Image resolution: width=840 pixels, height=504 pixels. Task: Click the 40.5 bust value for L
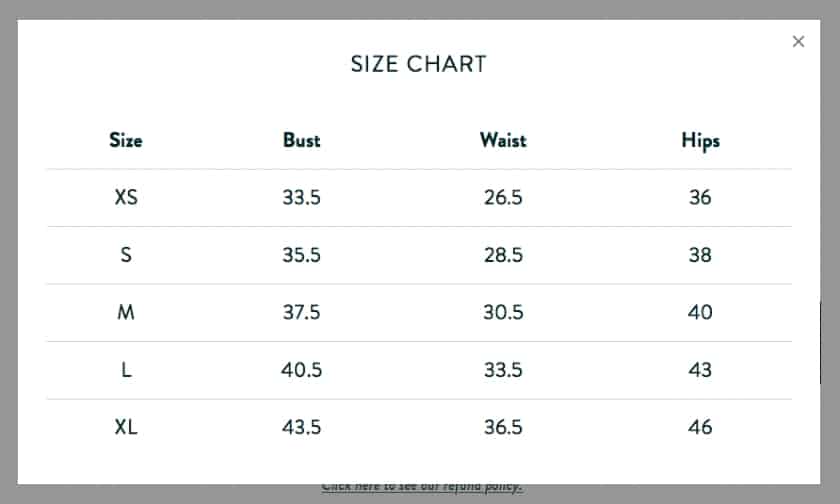click(302, 370)
